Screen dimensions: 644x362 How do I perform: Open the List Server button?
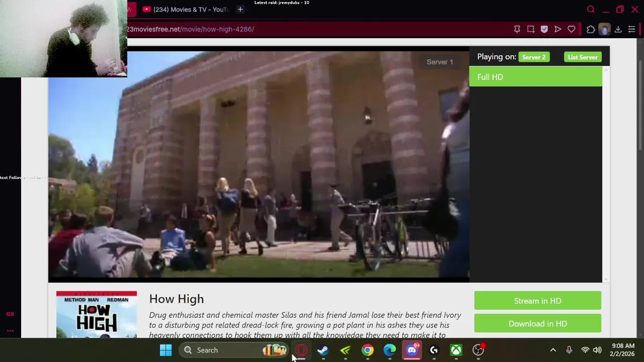[x=583, y=57]
